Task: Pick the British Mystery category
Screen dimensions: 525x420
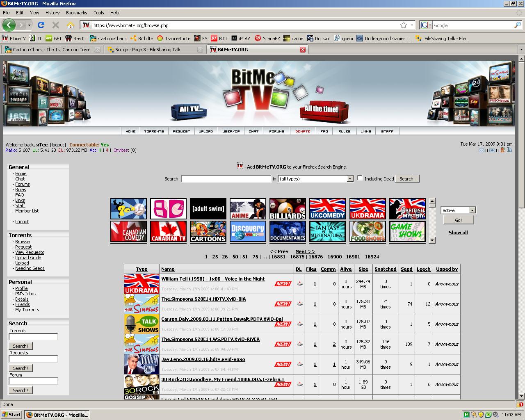Action: (407, 209)
